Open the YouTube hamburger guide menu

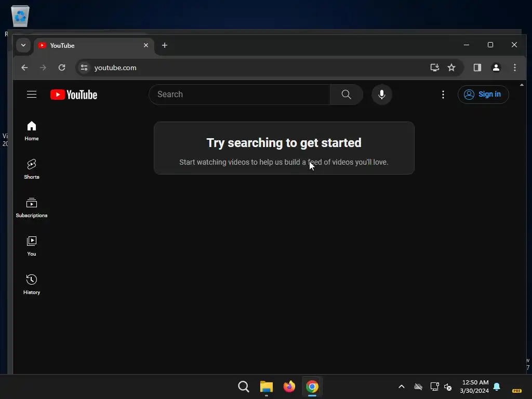32,95
